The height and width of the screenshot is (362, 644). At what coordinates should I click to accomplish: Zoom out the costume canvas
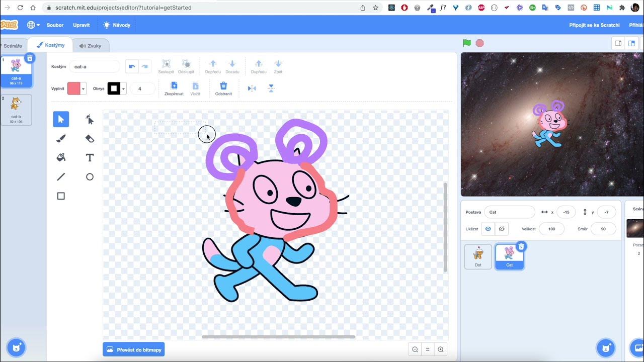point(415,349)
